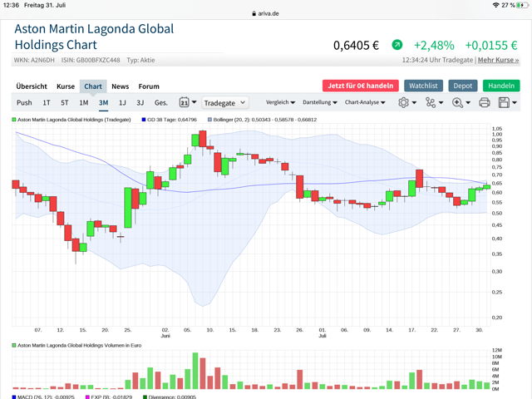Switch to the Kurse tab
The image size is (532, 399).
[66, 86]
